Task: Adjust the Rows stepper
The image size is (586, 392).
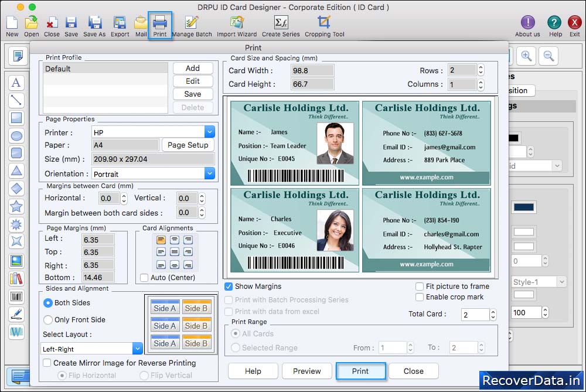Action: tap(481, 70)
